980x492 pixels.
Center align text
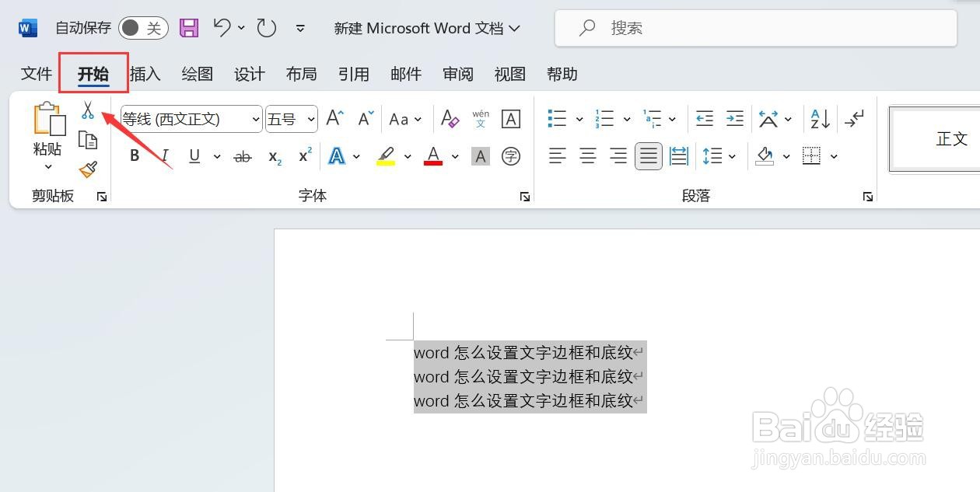coord(588,156)
